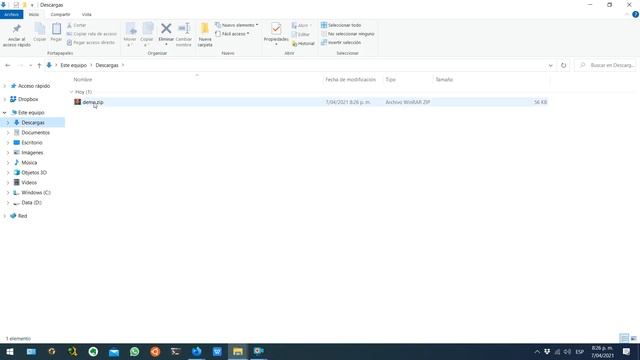Image resolution: width=640 pixels, height=360 pixels.
Task: Click the Editar ribbon button
Action: click(301, 34)
